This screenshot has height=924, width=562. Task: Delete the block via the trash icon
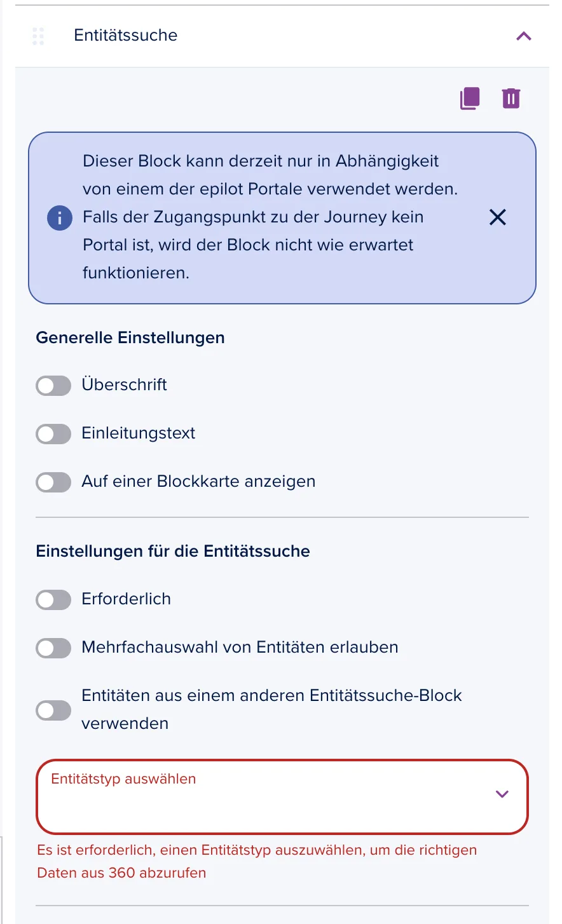[511, 99]
